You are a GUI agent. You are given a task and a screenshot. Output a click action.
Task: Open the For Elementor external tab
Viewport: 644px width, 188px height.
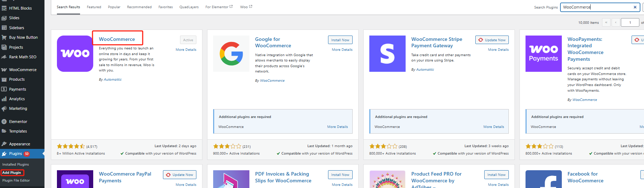[218, 7]
